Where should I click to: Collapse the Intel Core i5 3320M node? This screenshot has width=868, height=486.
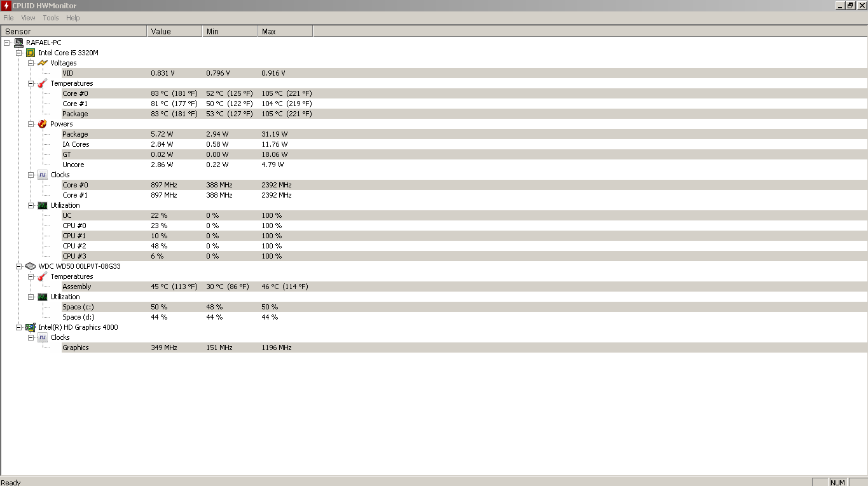[18, 53]
